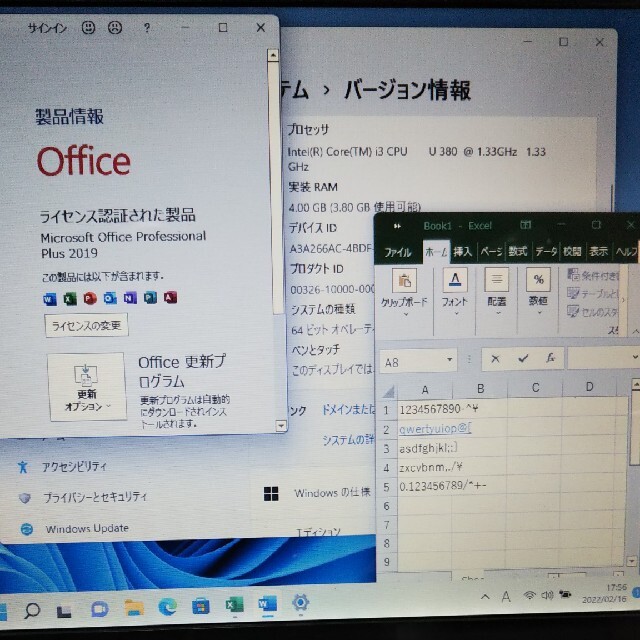Expand the Excel formula bar arrow
The width and height of the screenshot is (640, 640).
pos(635,357)
